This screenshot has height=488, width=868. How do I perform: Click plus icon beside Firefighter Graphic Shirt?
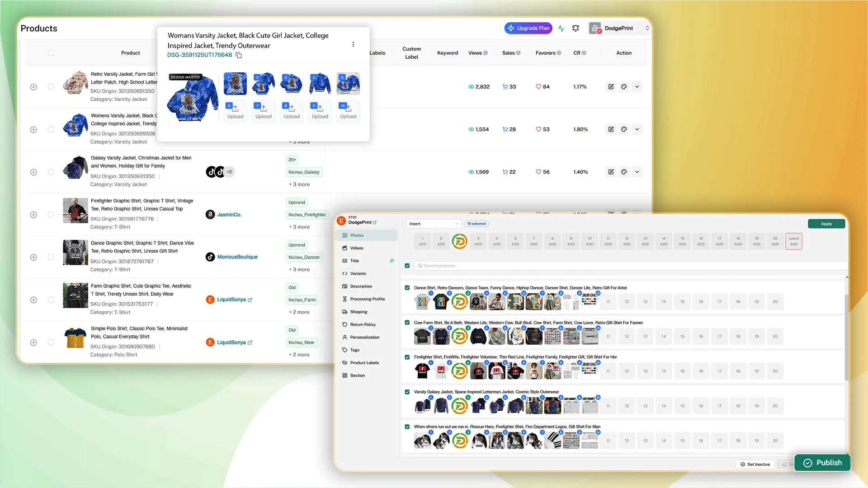click(x=33, y=215)
